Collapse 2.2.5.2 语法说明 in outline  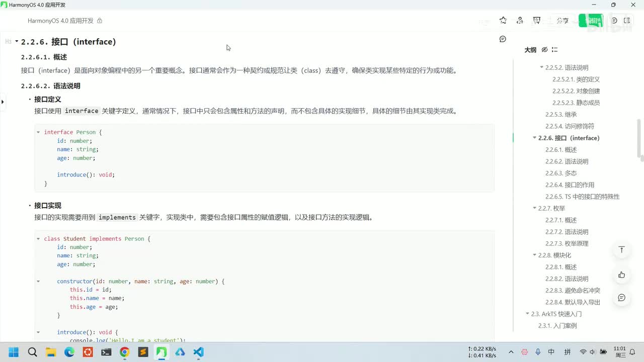coord(542,67)
